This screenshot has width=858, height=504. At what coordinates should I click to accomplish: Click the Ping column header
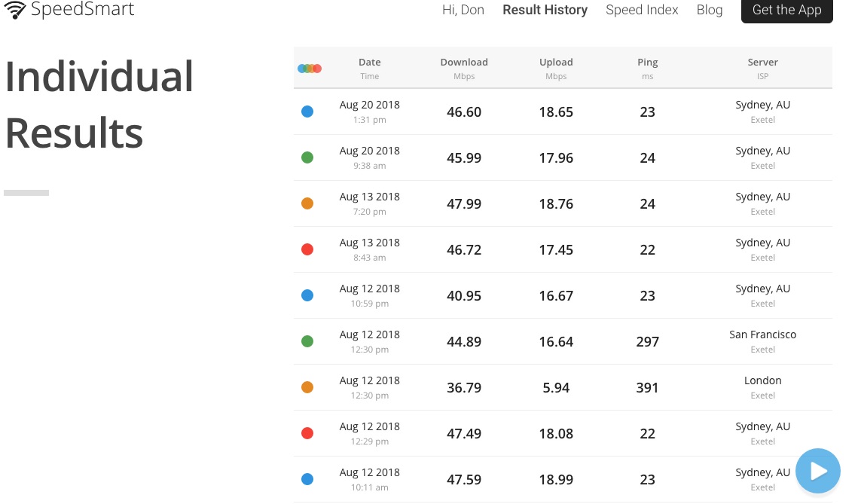[647, 63]
